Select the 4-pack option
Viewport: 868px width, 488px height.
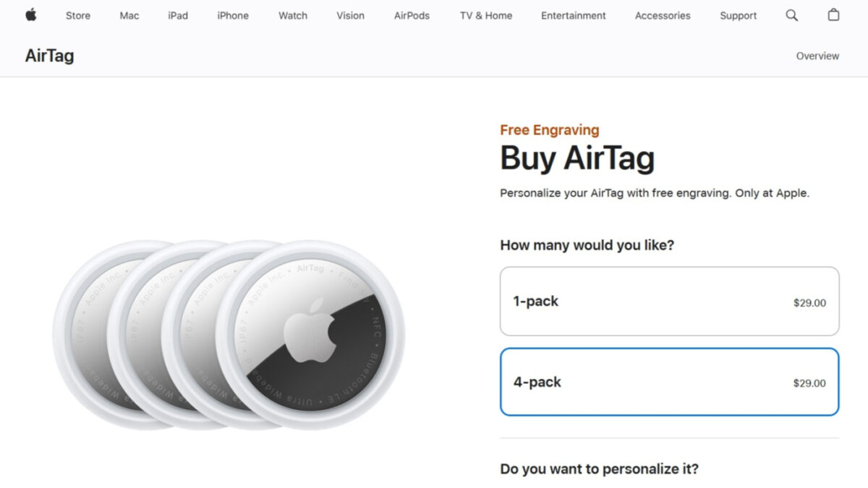(669, 382)
